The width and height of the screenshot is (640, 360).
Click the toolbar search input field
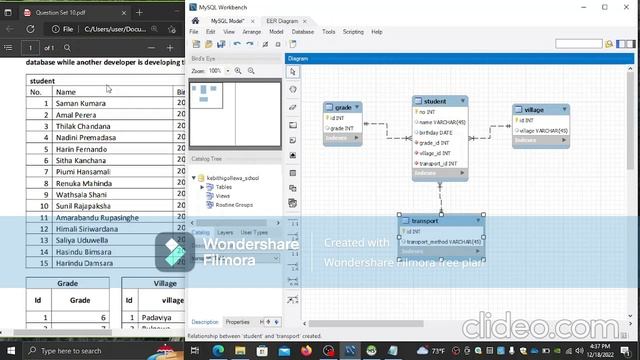[x=578, y=44]
